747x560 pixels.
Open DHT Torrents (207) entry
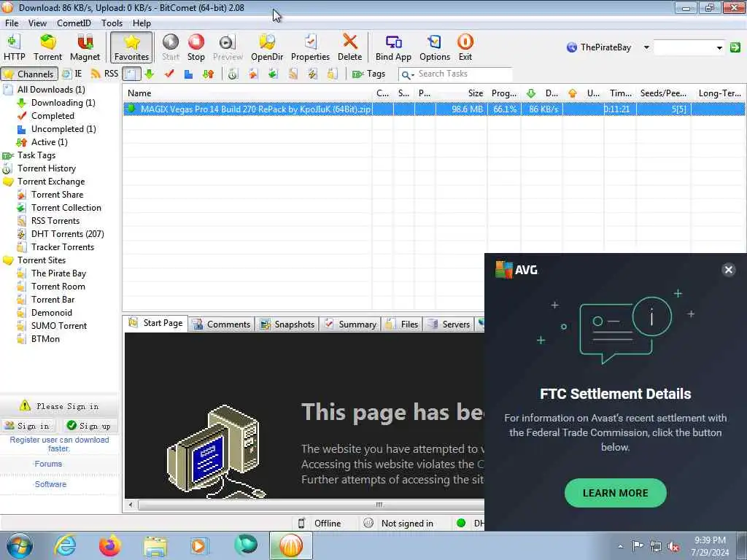67,234
